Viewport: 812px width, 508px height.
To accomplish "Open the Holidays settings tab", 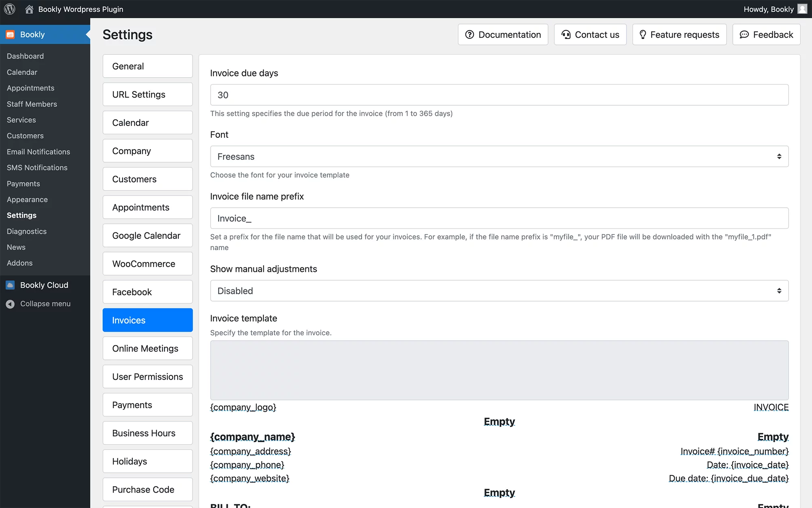I will (148, 461).
